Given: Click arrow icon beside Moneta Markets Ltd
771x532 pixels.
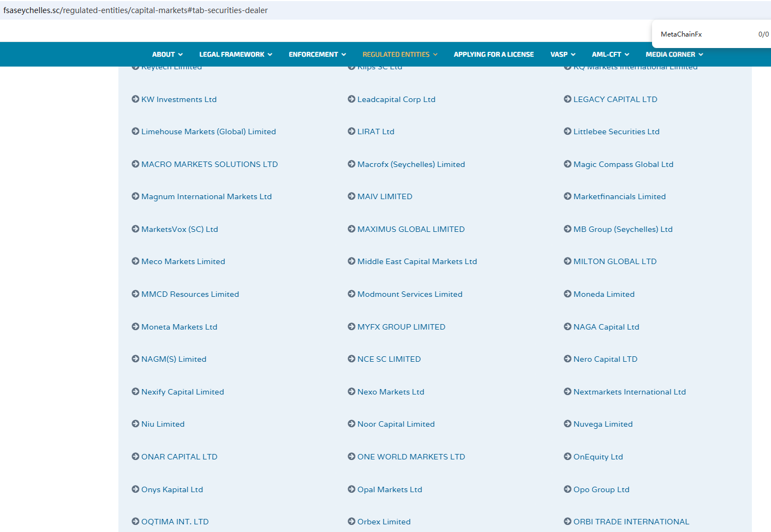Looking at the screenshot, I should click(x=135, y=327).
